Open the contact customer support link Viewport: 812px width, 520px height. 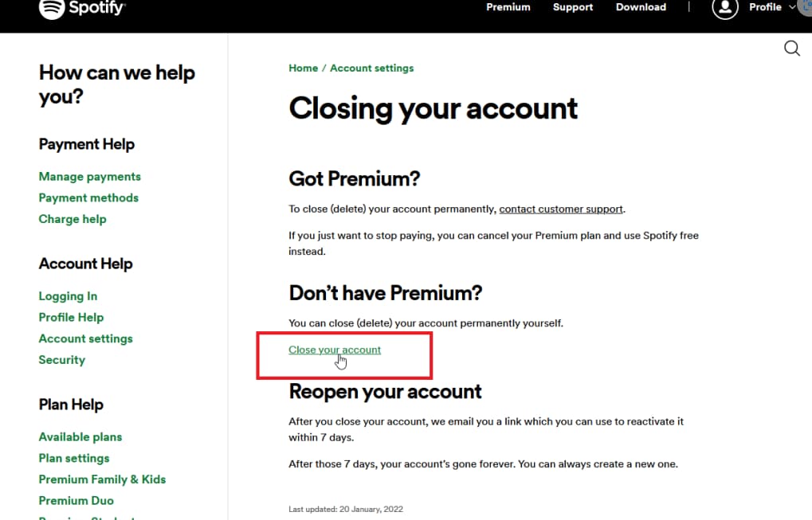[561, 209]
